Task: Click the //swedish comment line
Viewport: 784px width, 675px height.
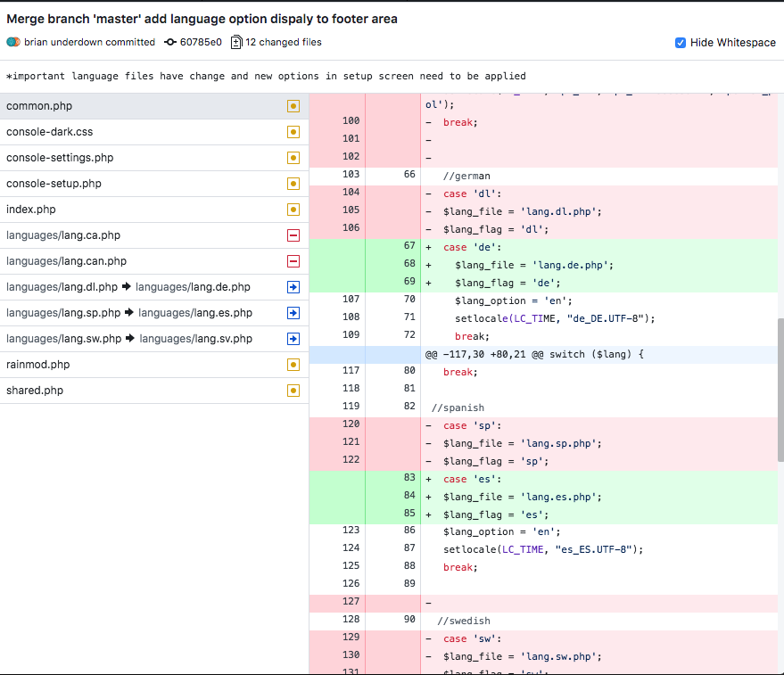Action: click(x=543, y=621)
